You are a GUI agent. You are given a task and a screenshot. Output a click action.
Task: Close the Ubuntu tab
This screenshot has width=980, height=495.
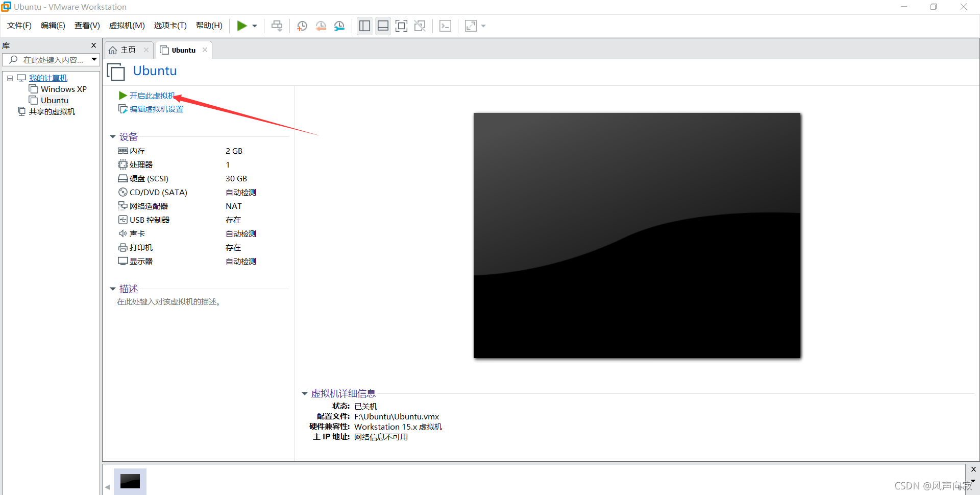(205, 50)
